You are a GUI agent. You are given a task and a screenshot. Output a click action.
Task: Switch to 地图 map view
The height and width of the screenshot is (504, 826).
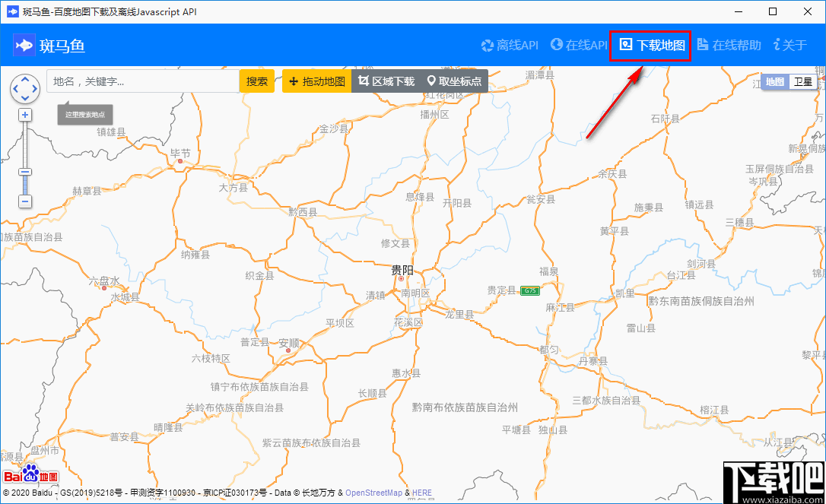(775, 81)
